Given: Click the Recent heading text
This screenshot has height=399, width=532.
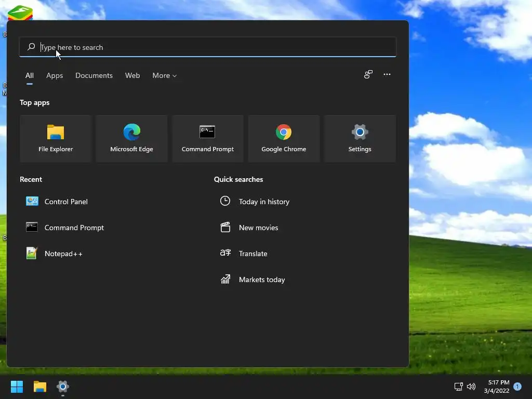Looking at the screenshot, I should (x=31, y=179).
